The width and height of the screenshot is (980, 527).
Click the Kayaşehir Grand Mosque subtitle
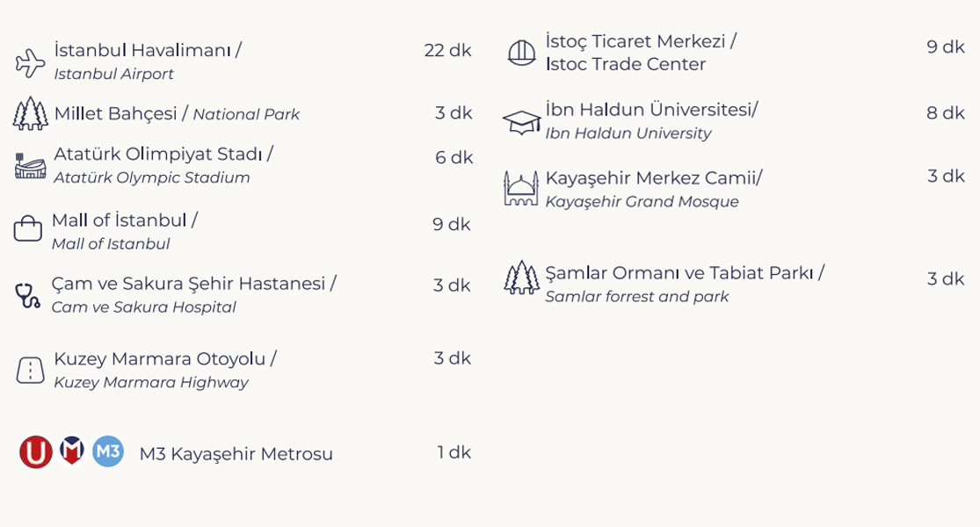(642, 202)
